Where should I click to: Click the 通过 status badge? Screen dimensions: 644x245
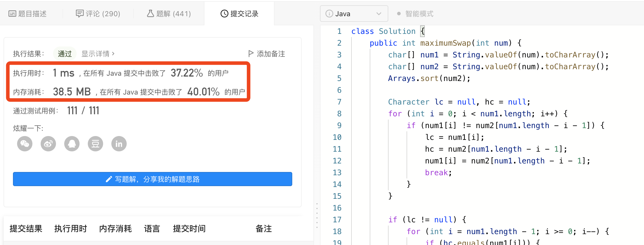pos(65,54)
